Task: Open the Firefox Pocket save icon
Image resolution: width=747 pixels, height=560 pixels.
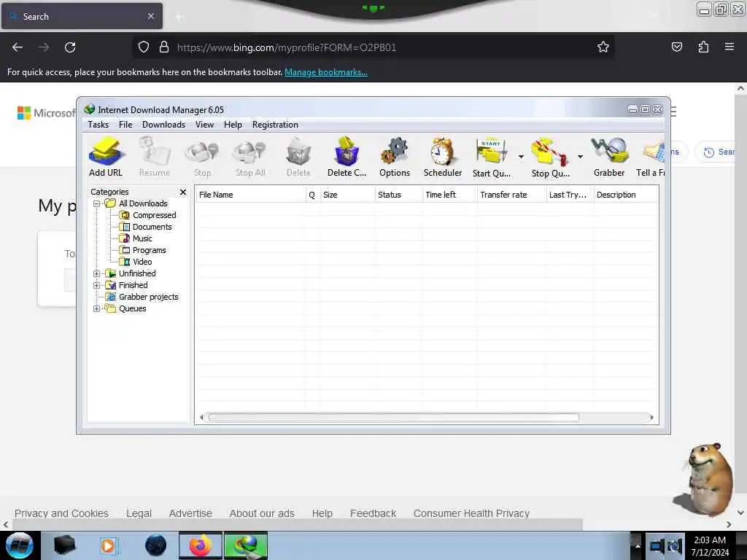Action: point(676,47)
